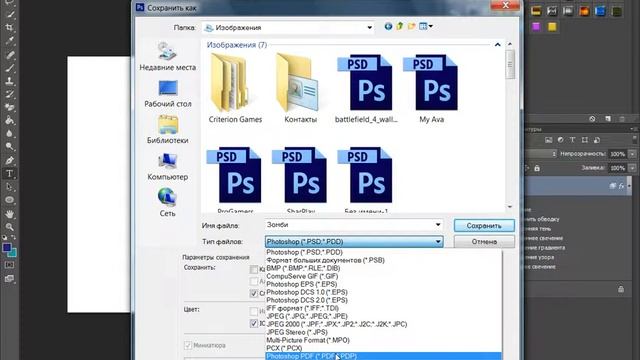Select the Brush tool
The width and height of the screenshot is (640, 360).
click(x=9, y=68)
